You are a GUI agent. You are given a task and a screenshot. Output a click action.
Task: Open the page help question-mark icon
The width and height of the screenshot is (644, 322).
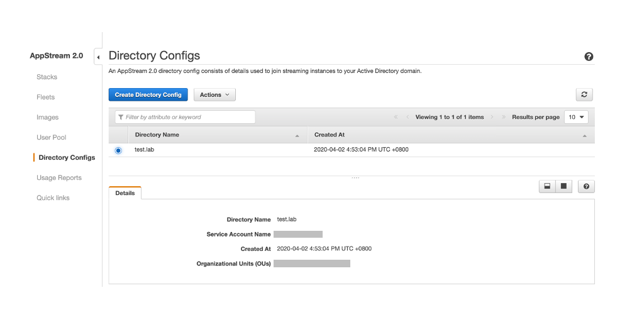[589, 57]
